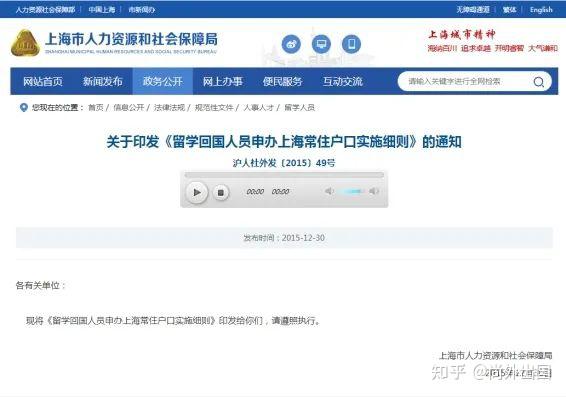This screenshot has height=397, width=566.
Task: Adjust the audio volume slider
Action: tap(351, 191)
